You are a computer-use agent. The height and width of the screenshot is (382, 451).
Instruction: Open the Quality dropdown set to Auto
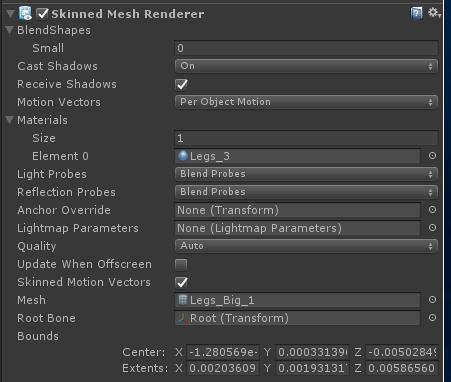[x=306, y=246]
